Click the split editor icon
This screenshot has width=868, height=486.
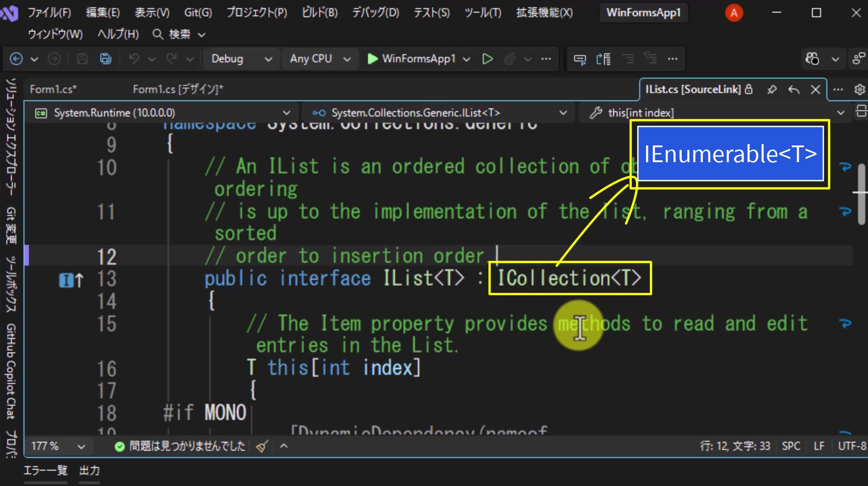click(x=861, y=111)
